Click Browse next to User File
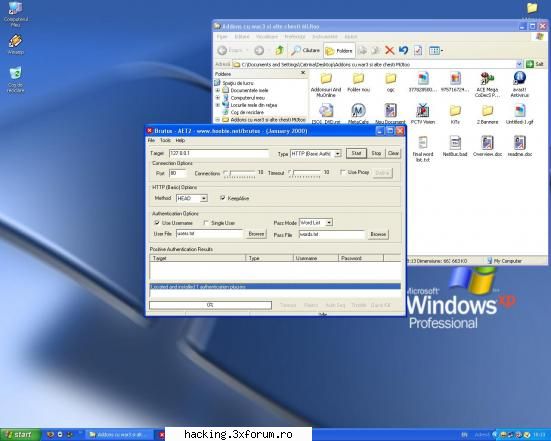This screenshot has width=551, height=441. [256, 234]
